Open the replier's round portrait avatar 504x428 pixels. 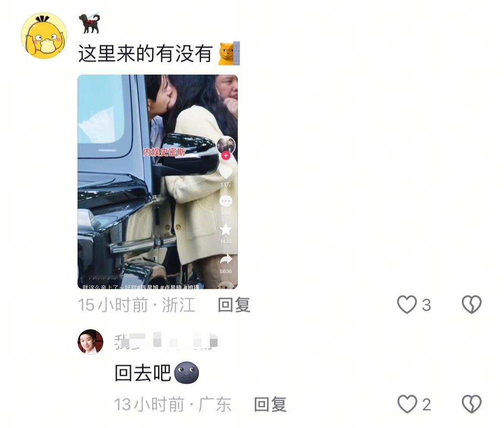90,342
